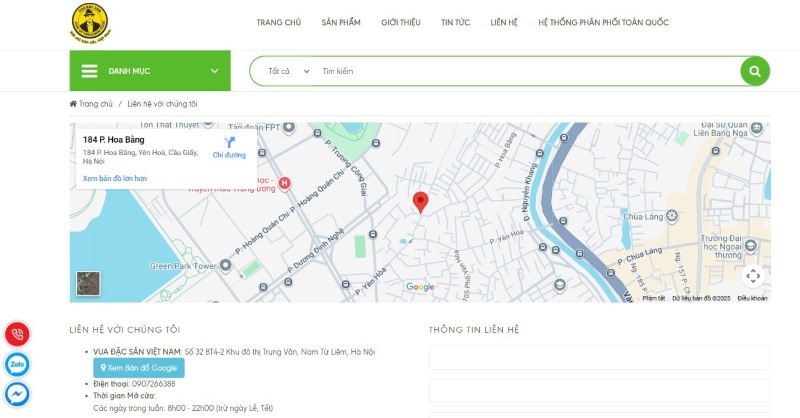Click Trường Đại học Ngoại thương marker
The width and height of the screenshot is (800, 418).
751,246
